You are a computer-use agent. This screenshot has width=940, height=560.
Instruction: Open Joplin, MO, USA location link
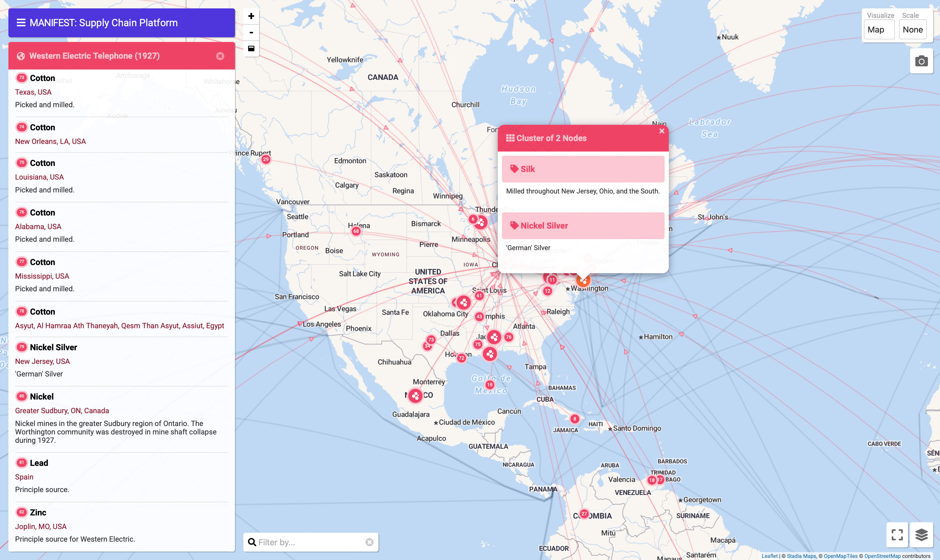click(x=41, y=526)
